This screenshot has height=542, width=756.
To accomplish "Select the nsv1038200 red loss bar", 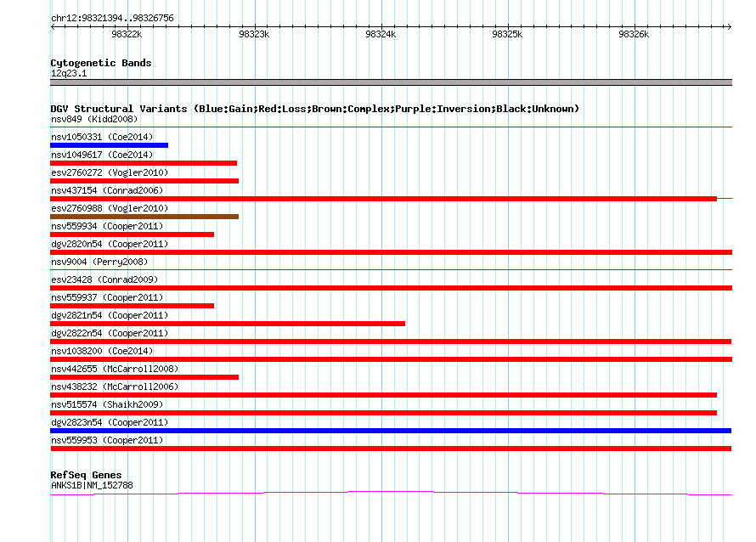I will click(x=391, y=359).
